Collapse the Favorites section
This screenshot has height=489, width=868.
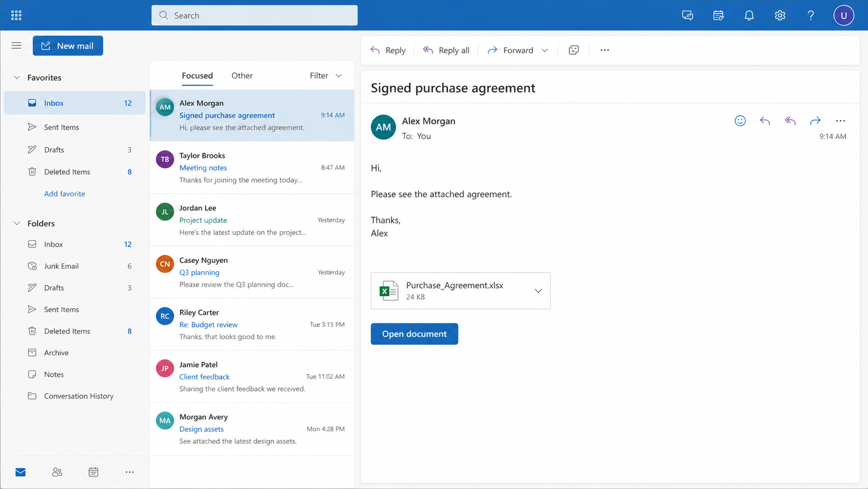click(17, 77)
